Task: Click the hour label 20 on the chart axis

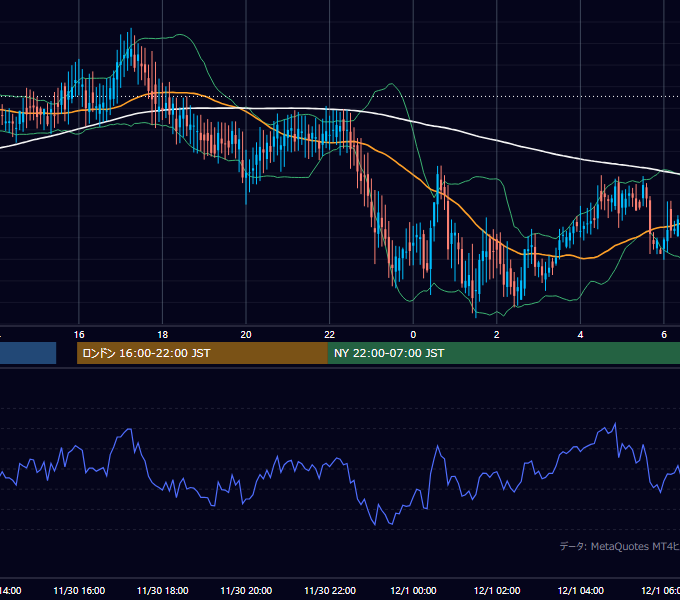Action: click(246, 335)
